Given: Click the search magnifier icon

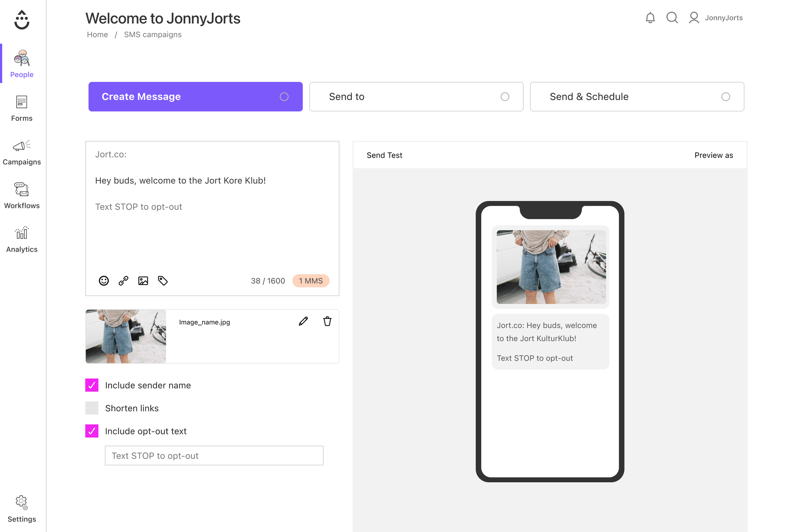Looking at the screenshot, I should [x=671, y=18].
